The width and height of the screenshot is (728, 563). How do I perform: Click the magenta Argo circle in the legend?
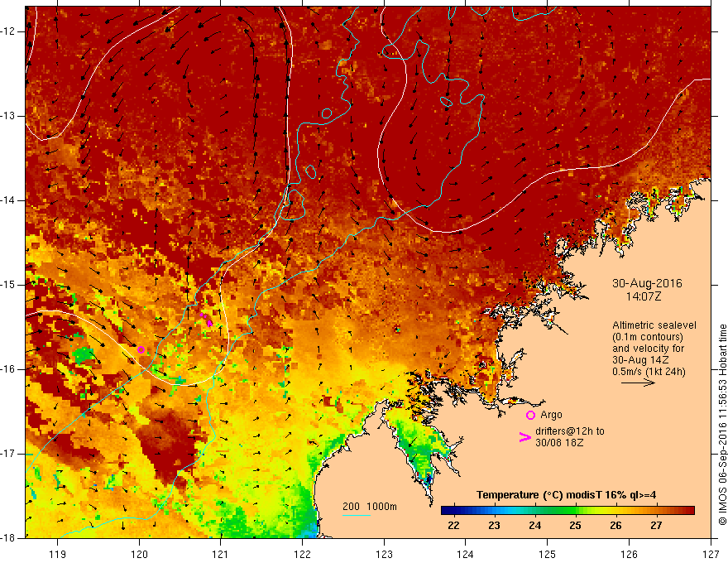530,415
